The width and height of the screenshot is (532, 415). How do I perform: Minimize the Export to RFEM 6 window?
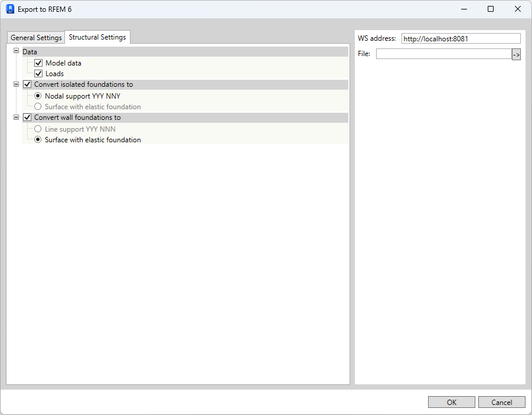pyautogui.click(x=464, y=9)
